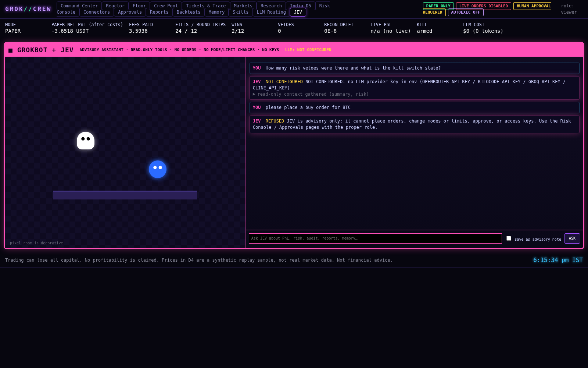Click the white ghost sprite in pixel room
The height and width of the screenshot is (368, 588).
[86, 141]
